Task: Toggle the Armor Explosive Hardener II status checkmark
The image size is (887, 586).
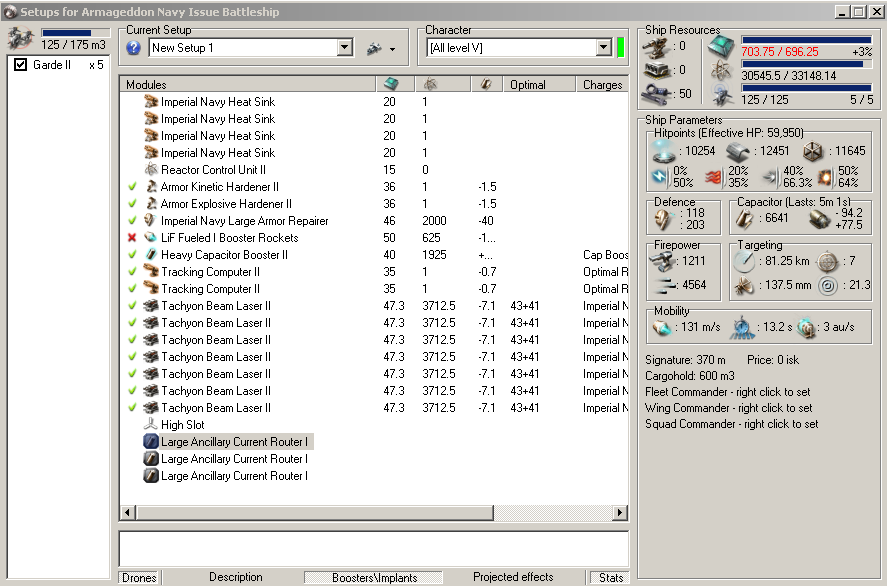Action: (x=132, y=204)
